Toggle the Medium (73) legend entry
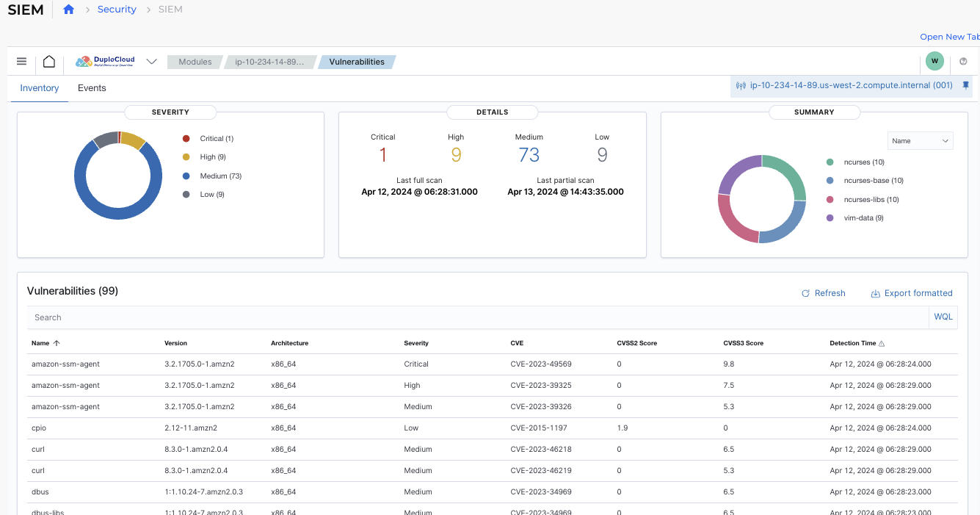The height and width of the screenshot is (515, 980). tap(211, 176)
